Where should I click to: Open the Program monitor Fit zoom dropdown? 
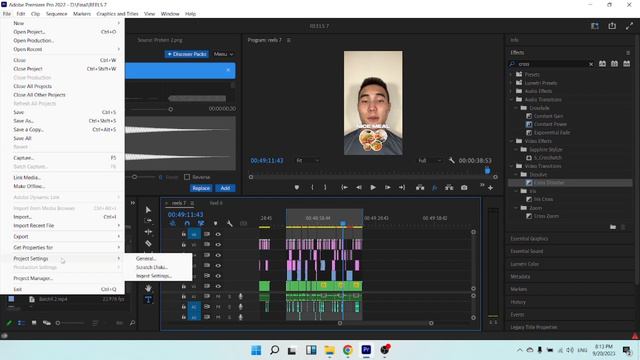tap(307, 160)
